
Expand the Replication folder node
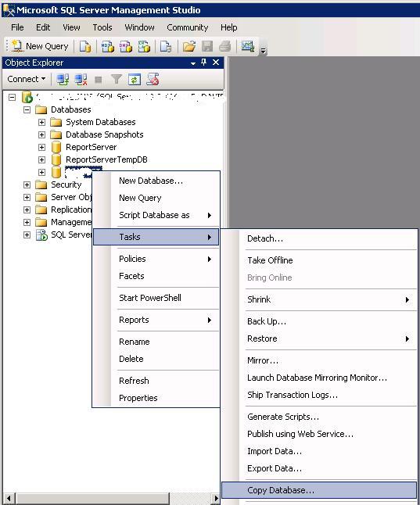tap(27, 210)
